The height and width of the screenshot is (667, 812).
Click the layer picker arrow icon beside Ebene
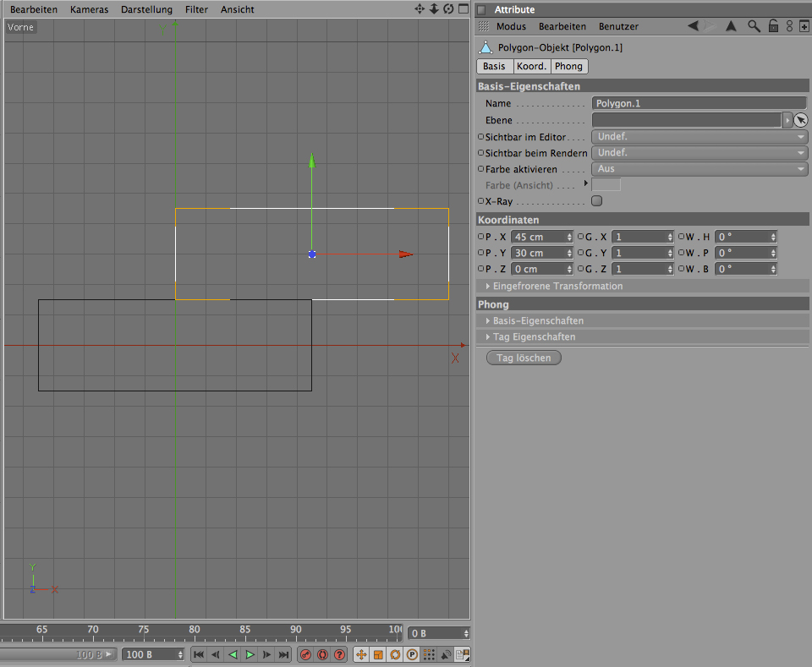coord(801,120)
